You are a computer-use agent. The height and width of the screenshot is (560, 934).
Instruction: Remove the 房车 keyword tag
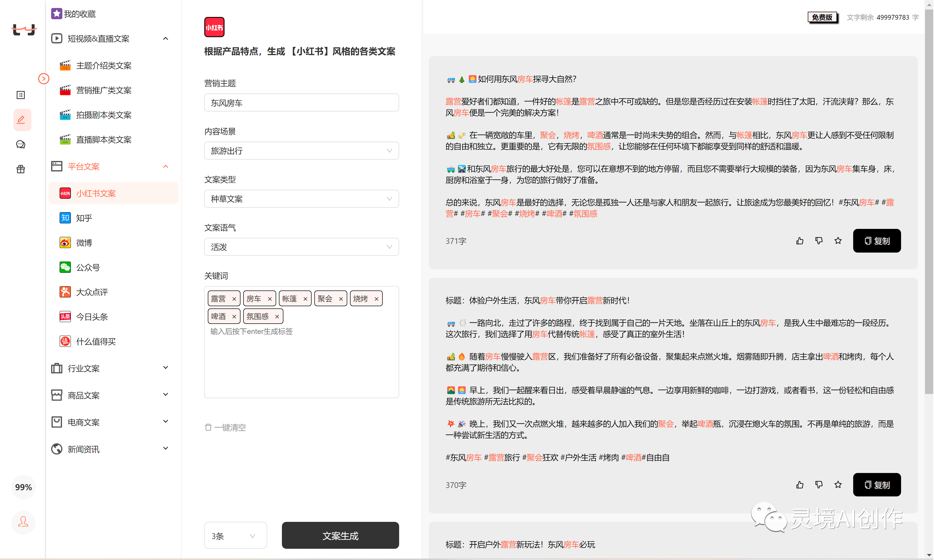[270, 299]
